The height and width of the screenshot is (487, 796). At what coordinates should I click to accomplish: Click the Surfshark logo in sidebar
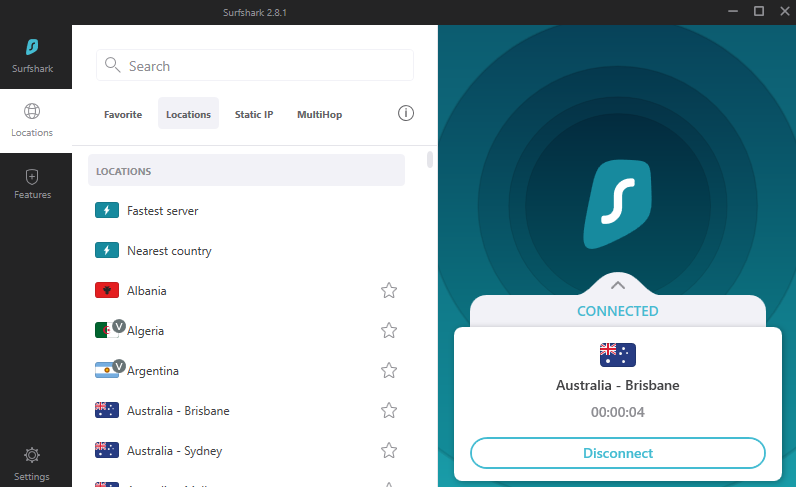pyautogui.click(x=32, y=47)
